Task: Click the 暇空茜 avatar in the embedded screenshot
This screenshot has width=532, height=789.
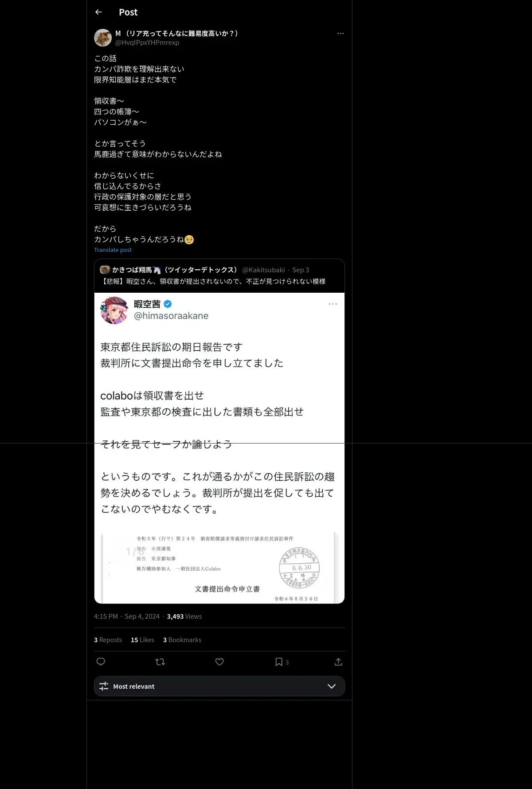Action: (x=114, y=310)
